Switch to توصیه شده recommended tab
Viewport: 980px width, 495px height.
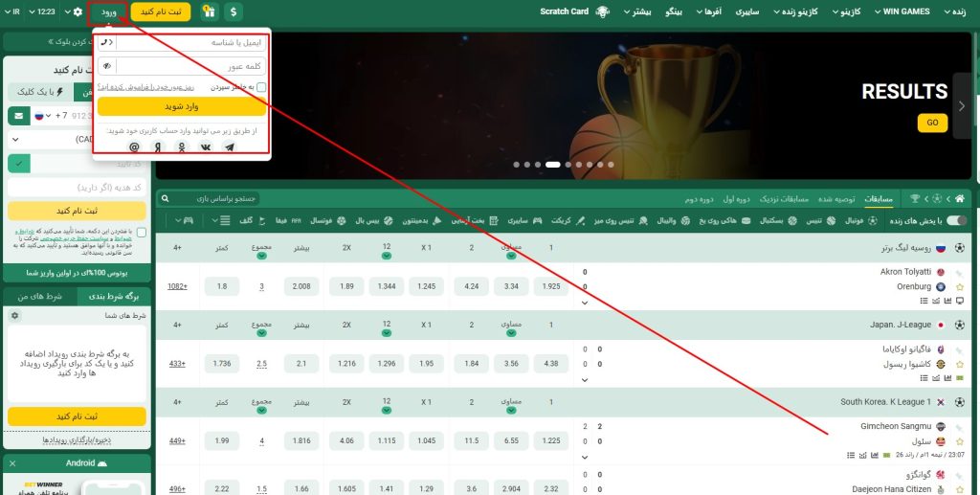click(x=836, y=199)
